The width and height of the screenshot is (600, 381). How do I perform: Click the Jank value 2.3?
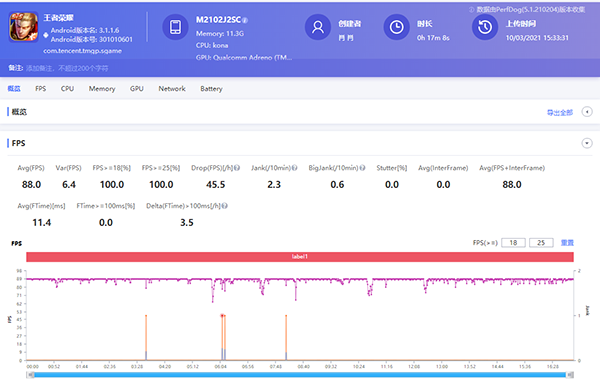(274, 184)
